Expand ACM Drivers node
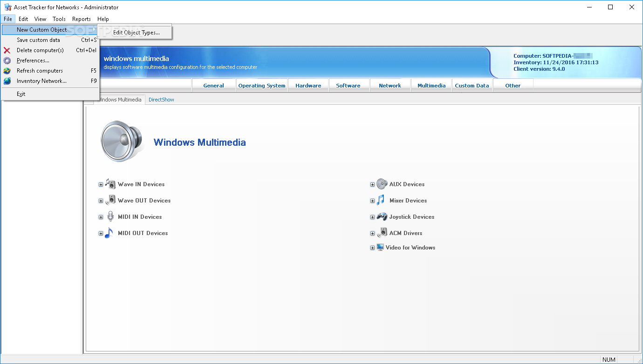The width and height of the screenshot is (643, 364). tap(372, 234)
